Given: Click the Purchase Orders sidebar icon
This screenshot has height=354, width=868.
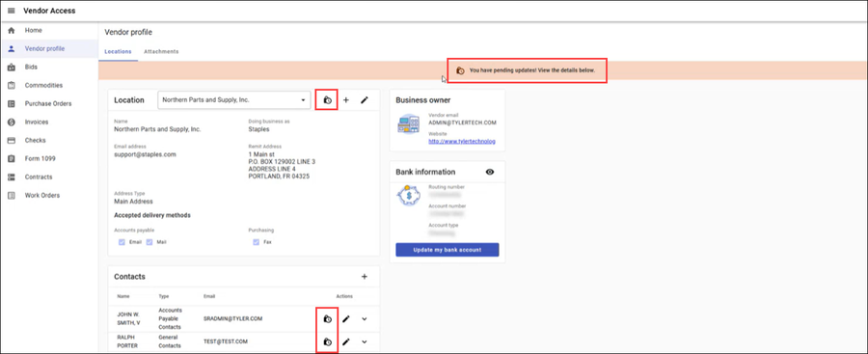Looking at the screenshot, I should (11, 103).
